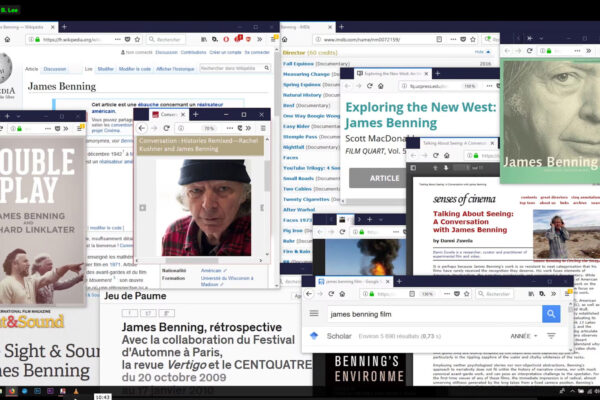Click the home icon in the IMDb window

point(284,39)
